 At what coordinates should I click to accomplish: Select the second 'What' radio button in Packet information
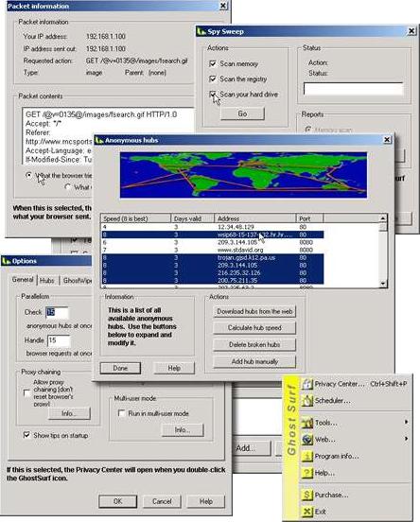click(x=67, y=186)
